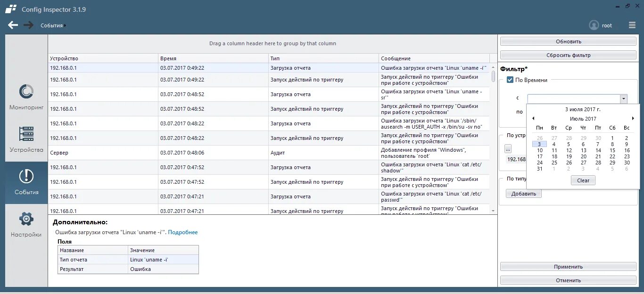The width and height of the screenshot is (644, 294).
Task: Go to next month in the calendar
Action: (632, 118)
